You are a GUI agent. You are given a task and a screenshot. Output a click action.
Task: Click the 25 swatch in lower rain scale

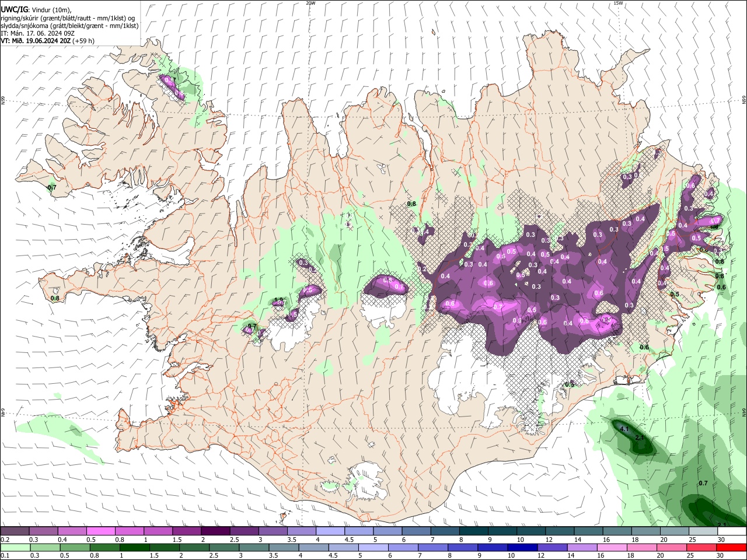click(x=701, y=548)
